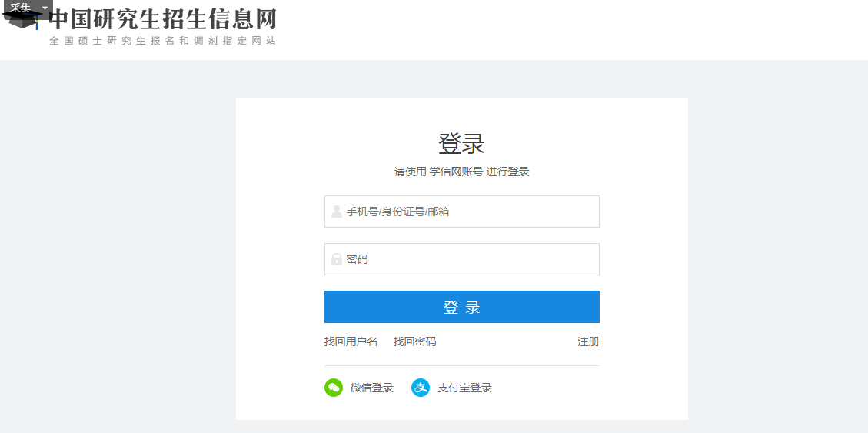868x433 pixels.
Task: Focus the 手机号/身份证号/邮箱 input field
Action: (x=462, y=212)
